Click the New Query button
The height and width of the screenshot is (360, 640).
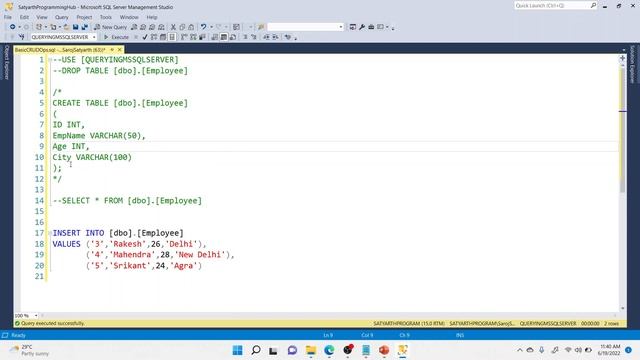point(111,27)
